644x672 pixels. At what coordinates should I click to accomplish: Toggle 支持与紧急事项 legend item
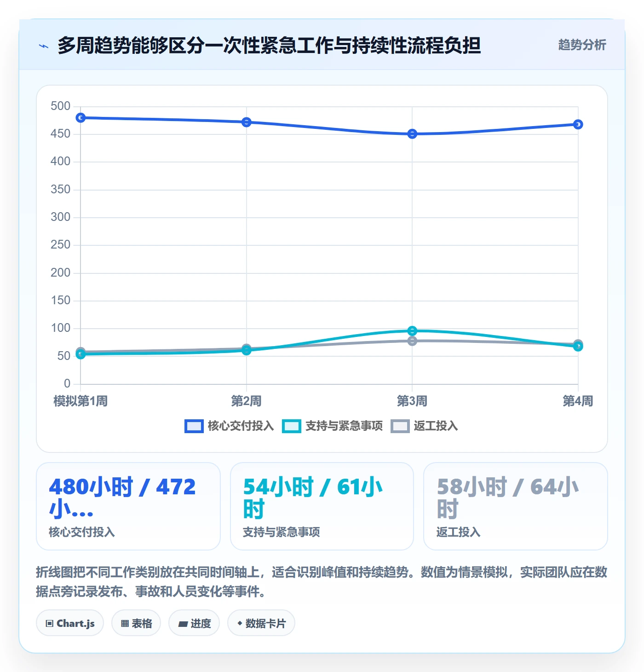tap(333, 426)
